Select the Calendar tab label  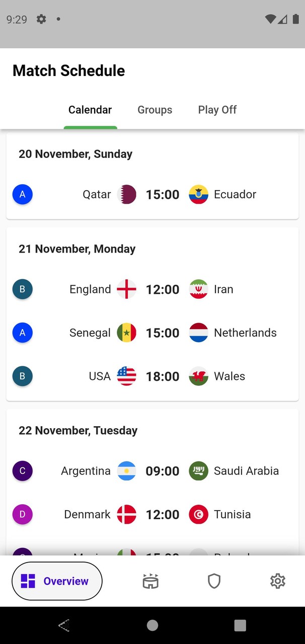(x=90, y=110)
